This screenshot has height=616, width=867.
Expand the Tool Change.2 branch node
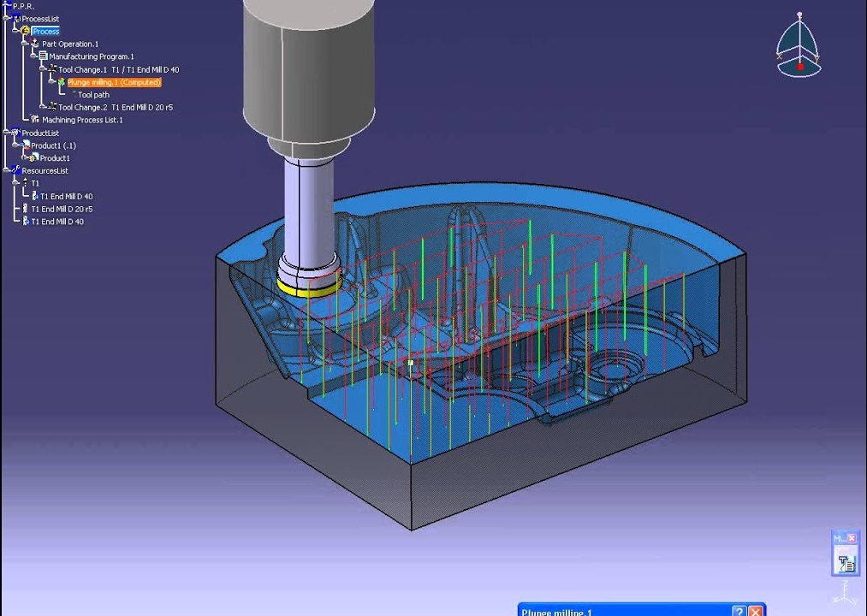click(42, 107)
